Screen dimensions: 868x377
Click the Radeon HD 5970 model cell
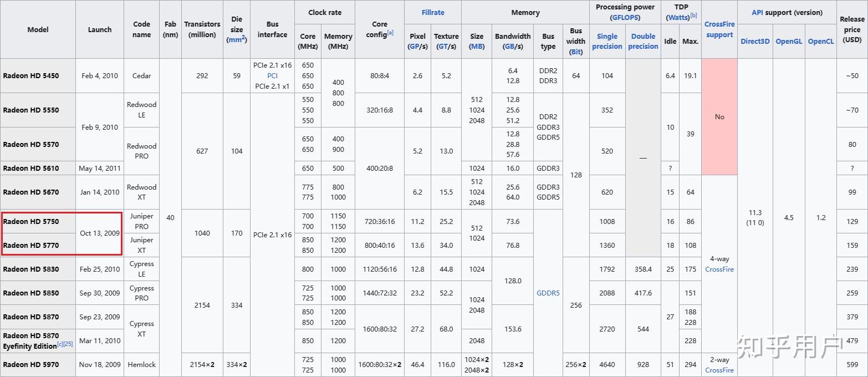(38, 365)
